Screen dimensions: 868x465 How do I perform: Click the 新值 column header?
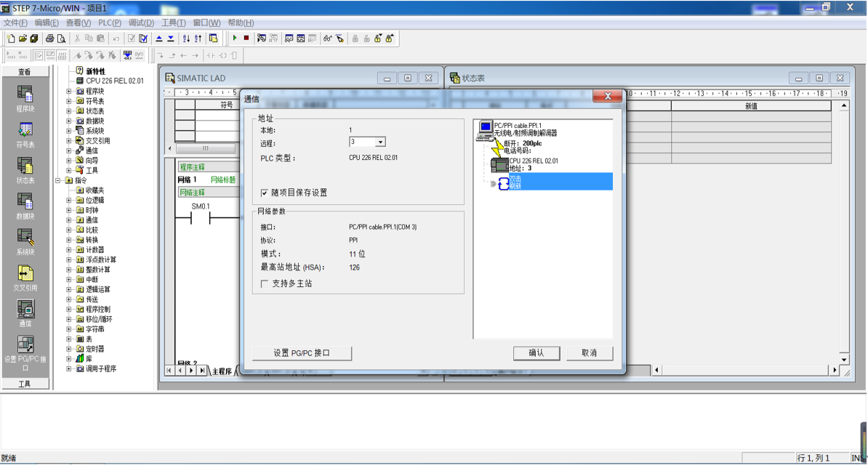pos(751,106)
